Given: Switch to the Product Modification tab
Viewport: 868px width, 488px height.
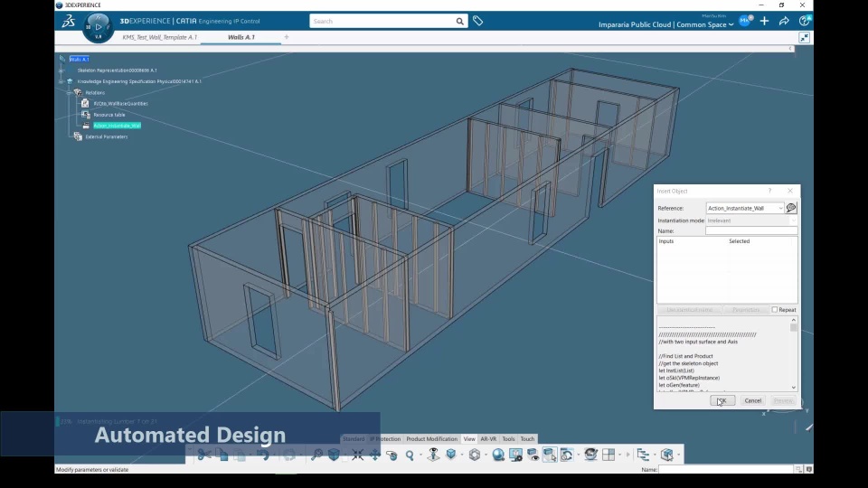Looking at the screenshot, I should pos(432,439).
